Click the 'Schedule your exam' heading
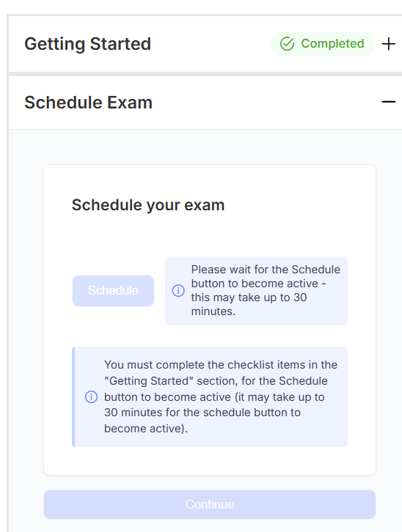This screenshot has height=532, width=402. pos(148,205)
